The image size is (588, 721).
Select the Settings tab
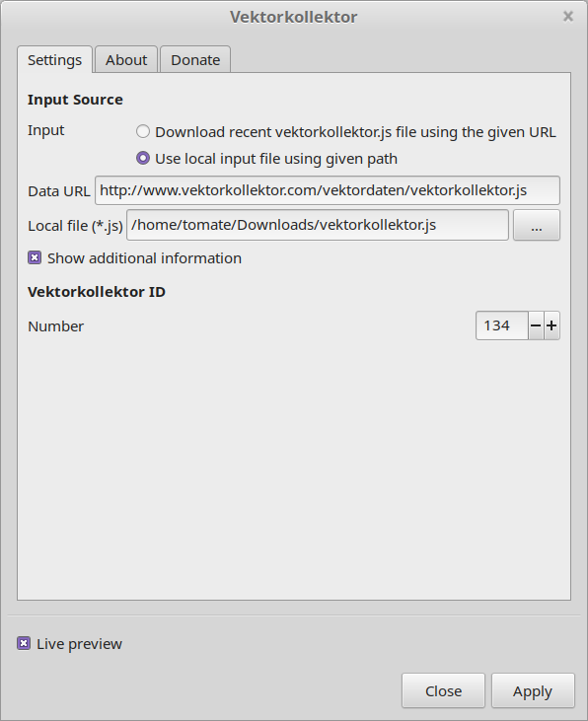coord(54,60)
